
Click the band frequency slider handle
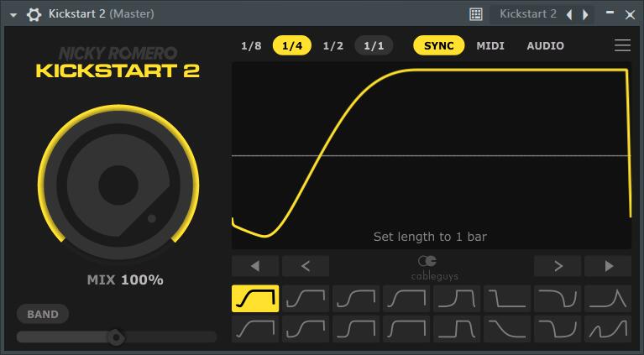point(116,337)
